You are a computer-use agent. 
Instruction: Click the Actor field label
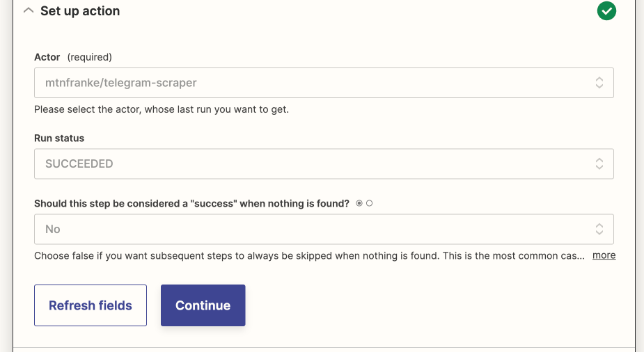47,57
